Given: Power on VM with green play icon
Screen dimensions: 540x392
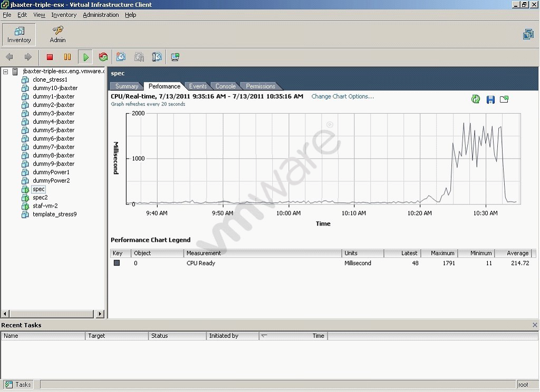Looking at the screenshot, I should tap(86, 57).
